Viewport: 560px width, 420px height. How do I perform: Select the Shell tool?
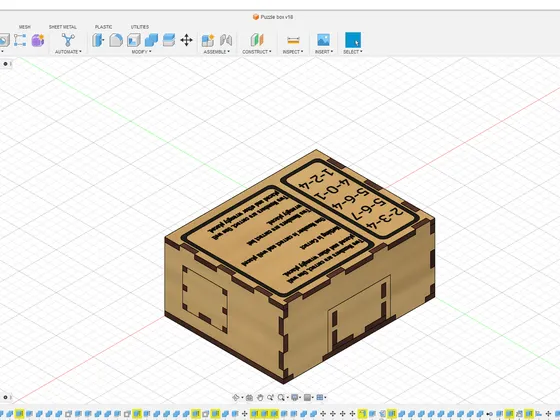tap(134, 40)
